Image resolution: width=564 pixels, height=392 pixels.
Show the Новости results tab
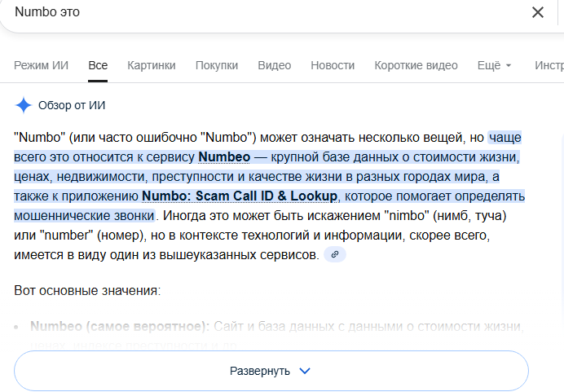[333, 66]
